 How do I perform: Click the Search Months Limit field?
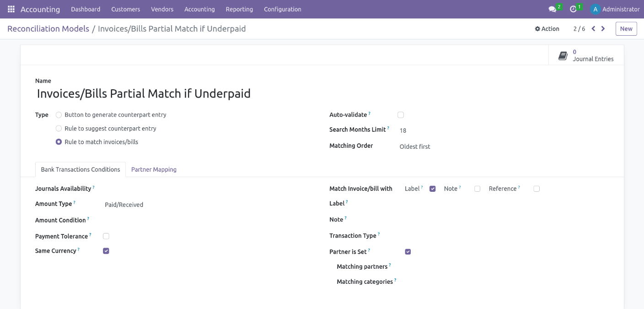pos(457,130)
